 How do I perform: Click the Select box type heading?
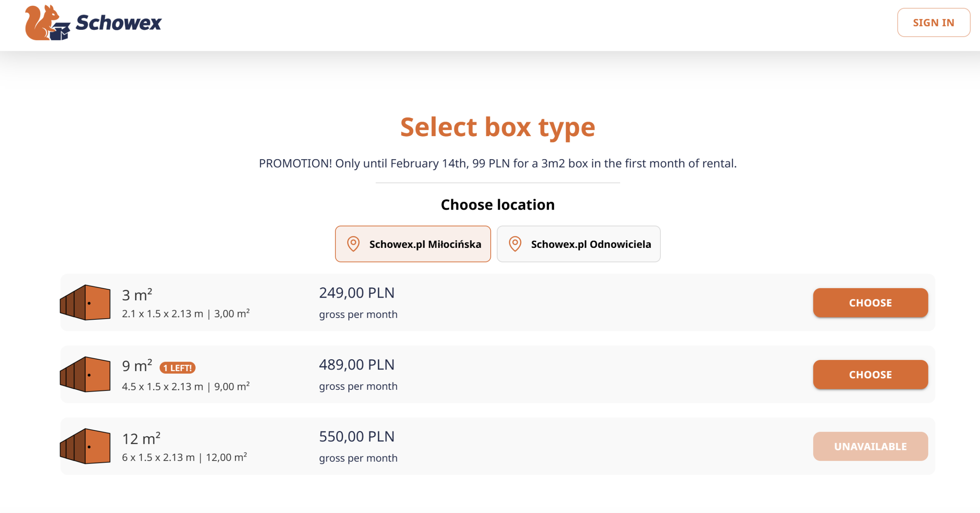click(x=497, y=127)
